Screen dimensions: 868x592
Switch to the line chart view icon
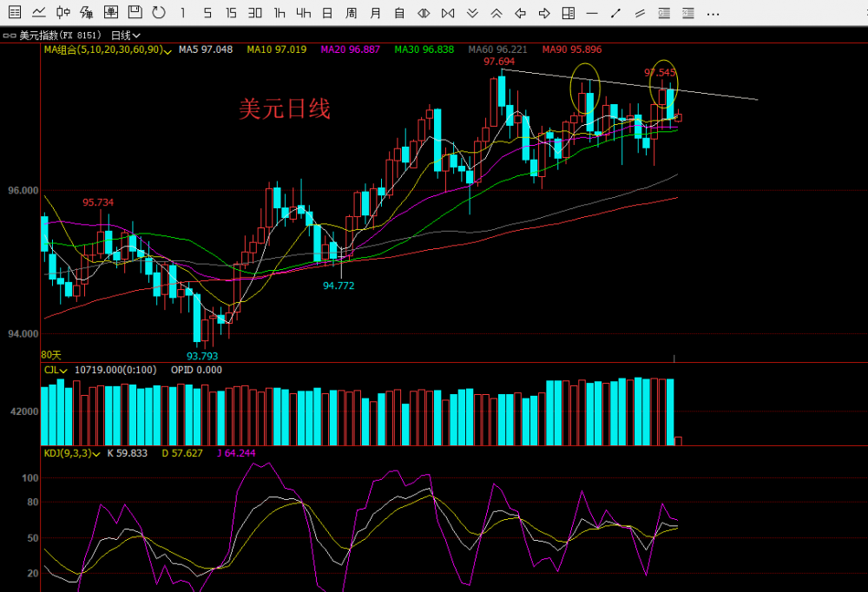pos(39,12)
